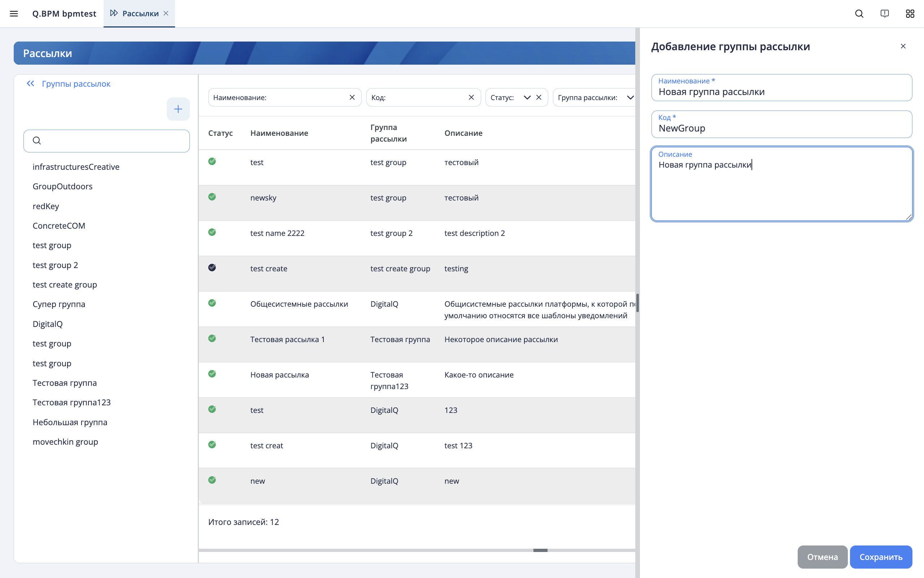This screenshot has width=924, height=578.
Task: Open the test name 2222 row
Action: click(417, 238)
